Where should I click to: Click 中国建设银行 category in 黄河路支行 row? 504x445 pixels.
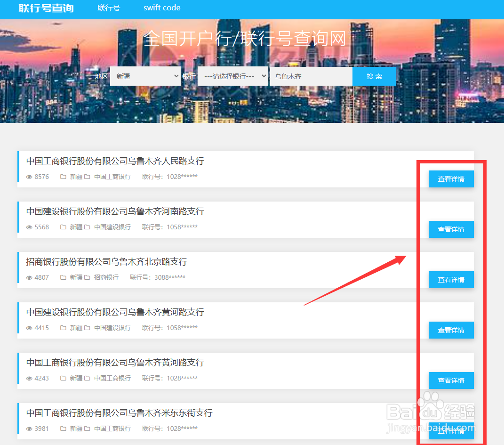coord(112,328)
